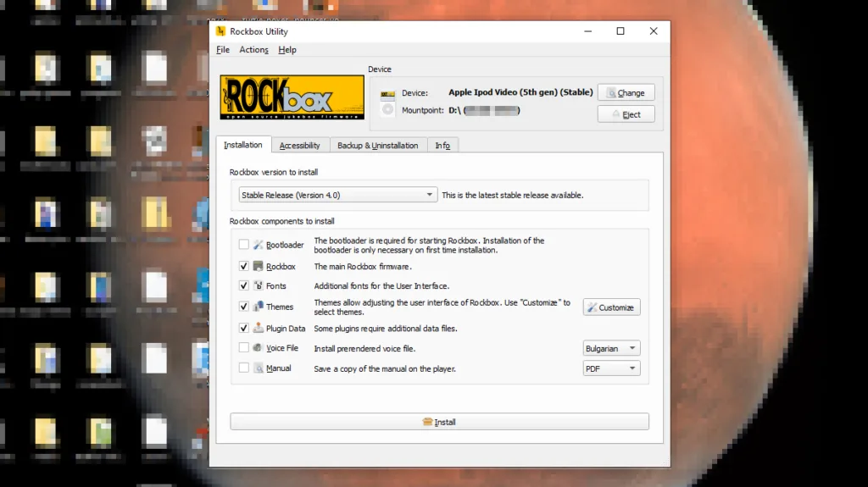Switch to the Accessibility tab
This screenshot has width=868, height=487.
coord(299,146)
